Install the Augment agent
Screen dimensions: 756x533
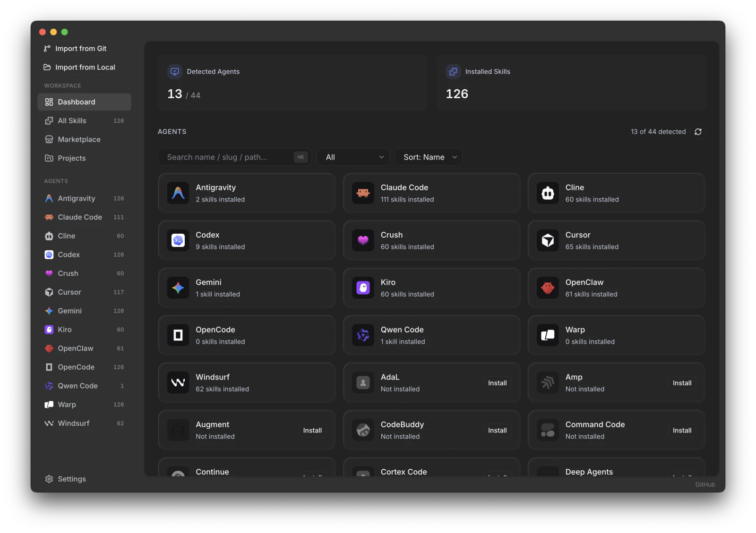pyautogui.click(x=312, y=431)
